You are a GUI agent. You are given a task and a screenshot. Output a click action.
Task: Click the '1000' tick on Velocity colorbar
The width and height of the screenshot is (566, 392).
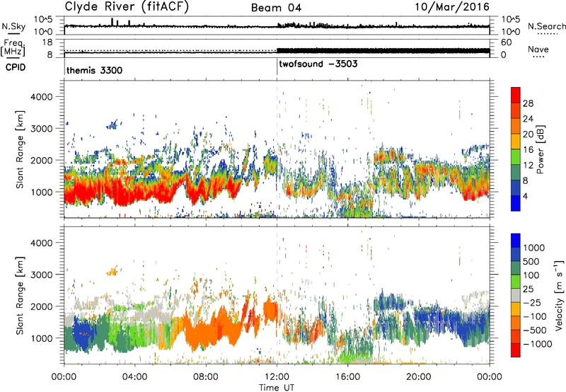(534, 248)
